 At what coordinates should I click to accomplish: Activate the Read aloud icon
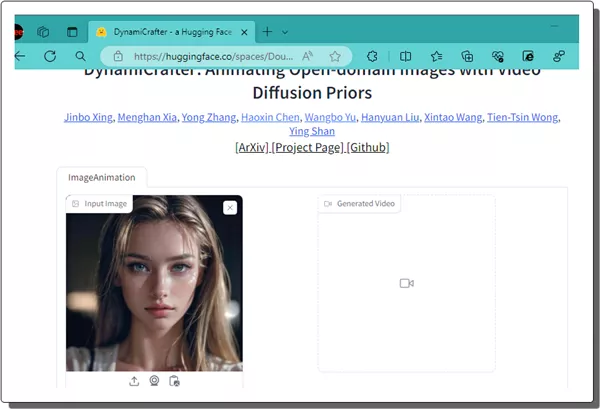[x=307, y=56]
